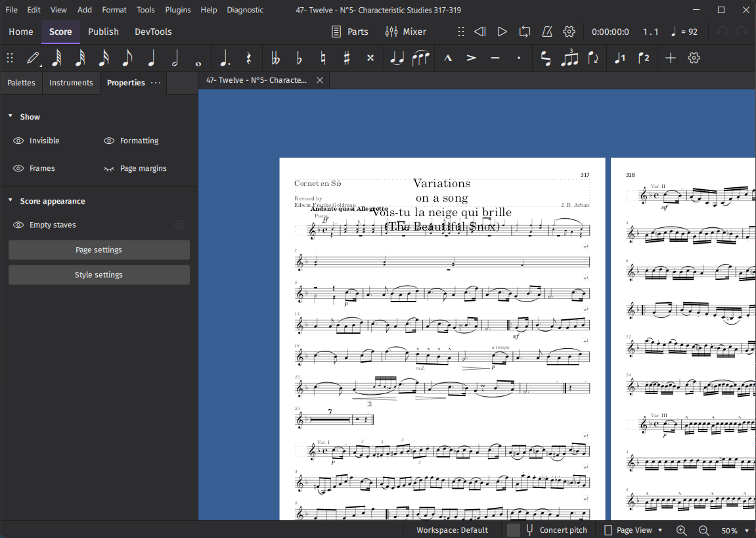Add a slur using the toolbar
Screen dimensions: 756x538
420,58
